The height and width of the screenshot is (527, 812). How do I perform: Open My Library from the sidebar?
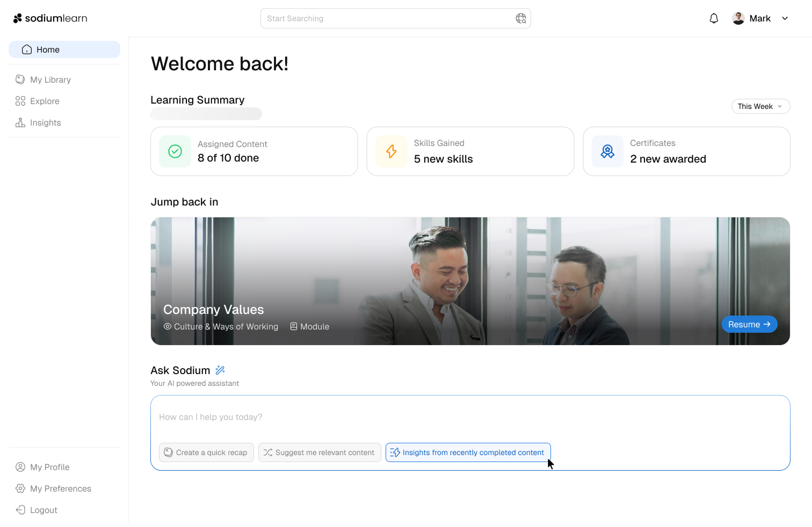pos(50,79)
